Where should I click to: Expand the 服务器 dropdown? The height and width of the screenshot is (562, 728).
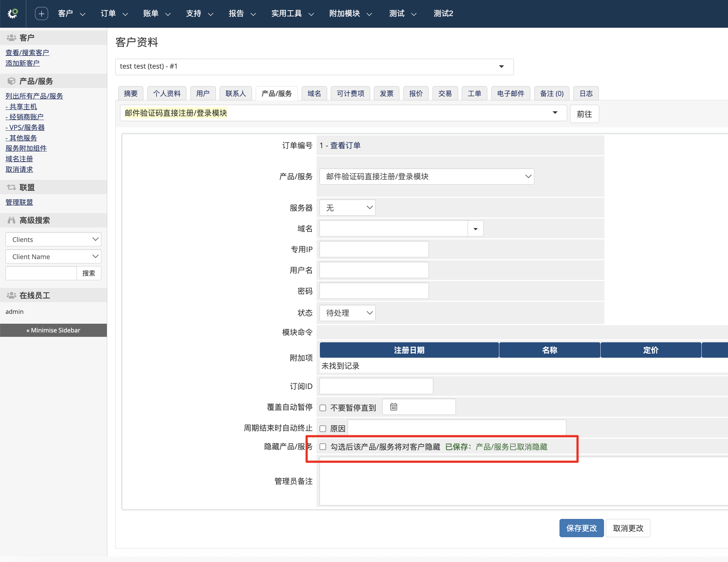point(347,208)
